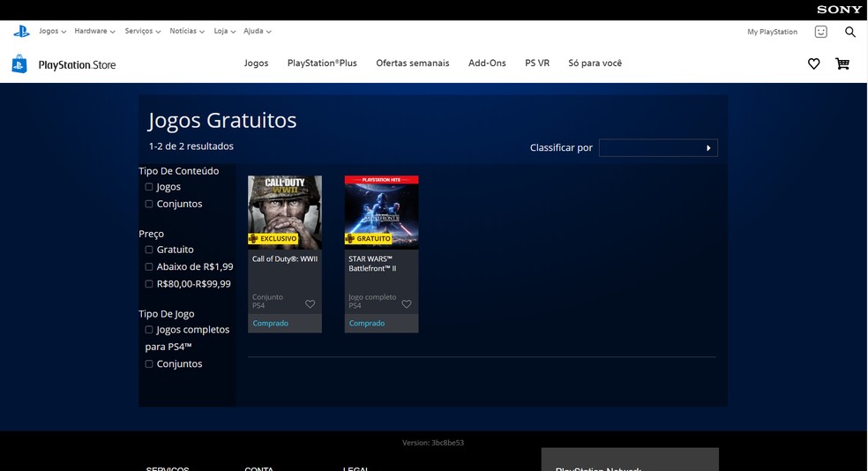Viewport: 868px width, 471px height.
Task: Click the 'Version: 3bc8be53' footer text
Action: coord(433,443)
